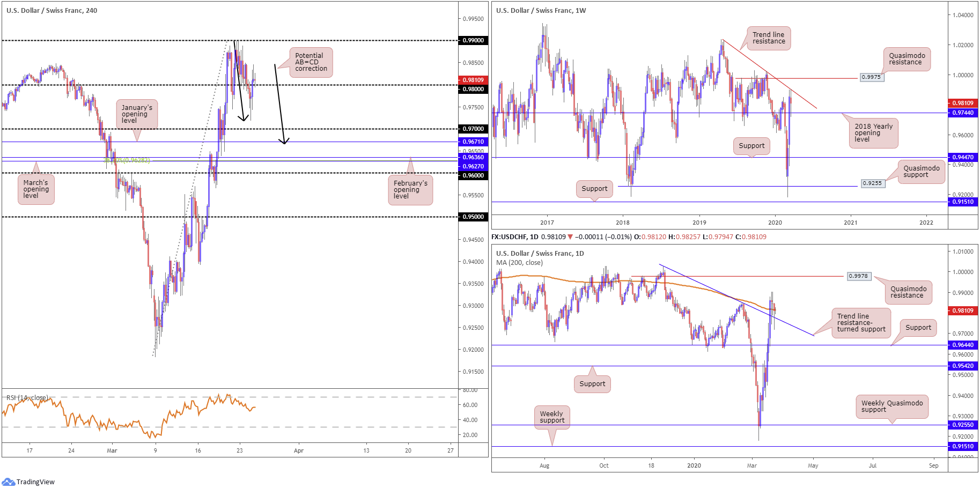The height and width of the screenshot is (488, 980).
Task: Select the weekly Quasimodo resistance callout
Action: click(x=907, y=59)
